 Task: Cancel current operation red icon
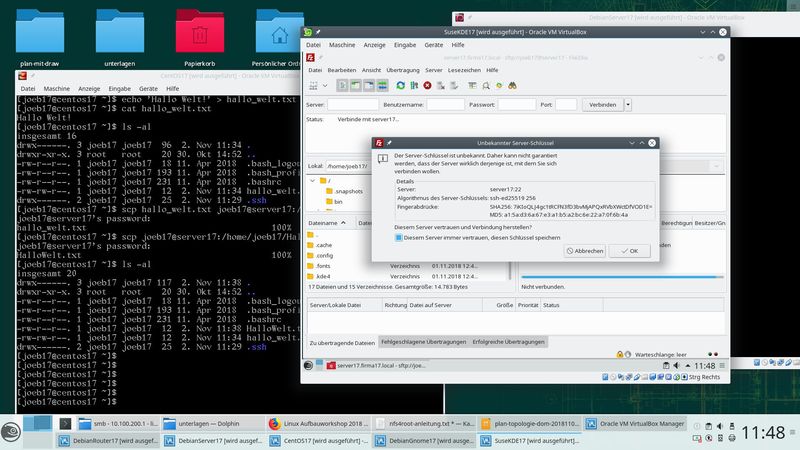pos(428,86)
